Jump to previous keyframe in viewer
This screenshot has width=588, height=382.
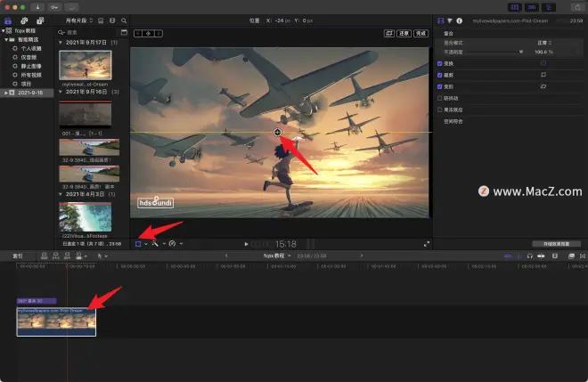[138, 34]
